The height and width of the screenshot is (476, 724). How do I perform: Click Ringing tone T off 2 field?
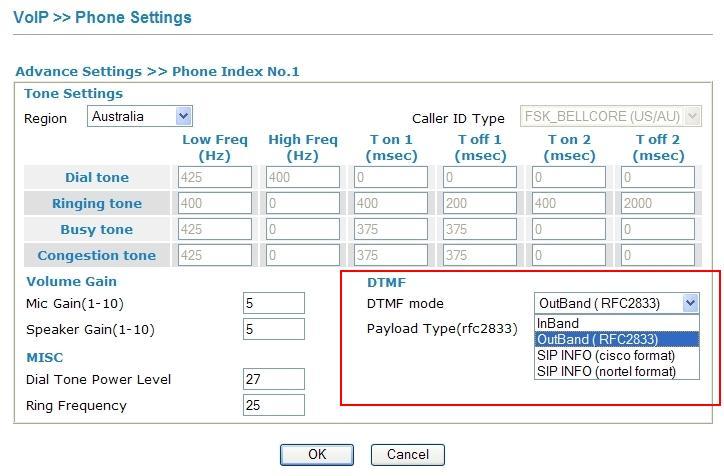(x=658, y=203)
